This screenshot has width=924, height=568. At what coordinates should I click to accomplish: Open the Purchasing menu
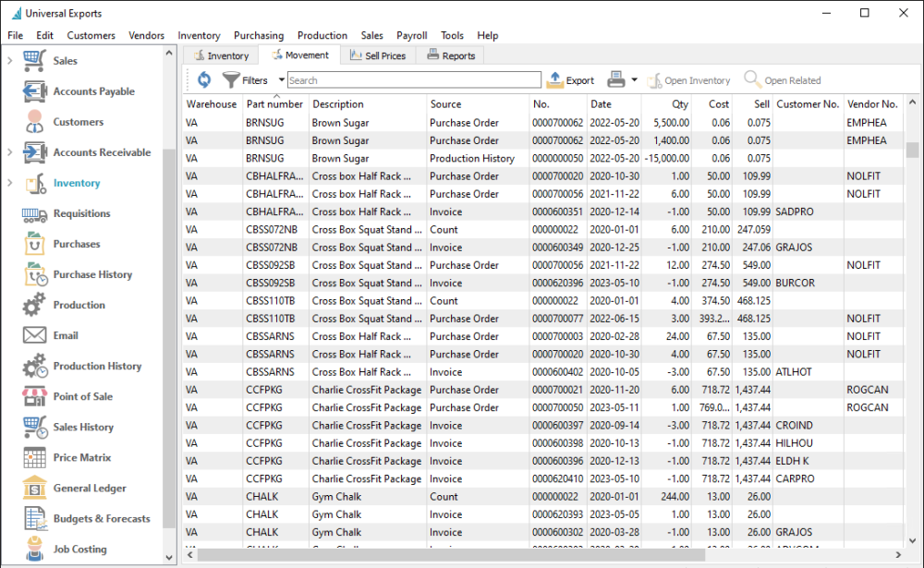(259, 35)
